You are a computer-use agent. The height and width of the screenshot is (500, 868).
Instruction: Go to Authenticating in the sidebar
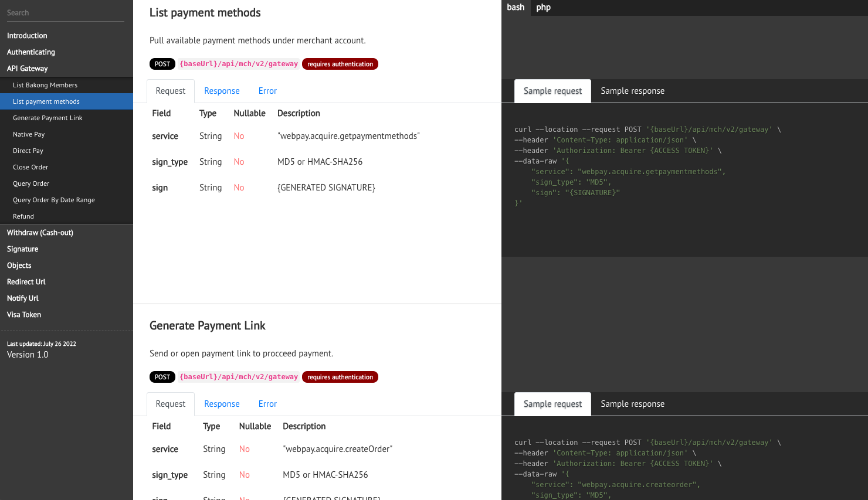tap(31, 52)
